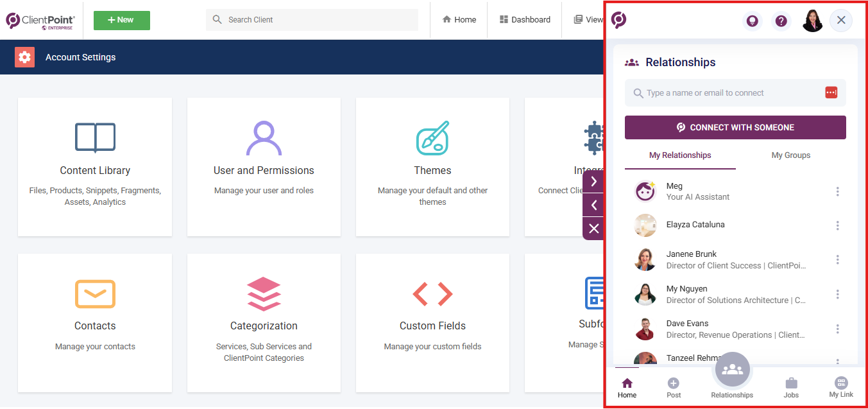Viewport: 868px width, 409px height.
Task: Switch to the My Groups tab
Action: click(790, 155)
